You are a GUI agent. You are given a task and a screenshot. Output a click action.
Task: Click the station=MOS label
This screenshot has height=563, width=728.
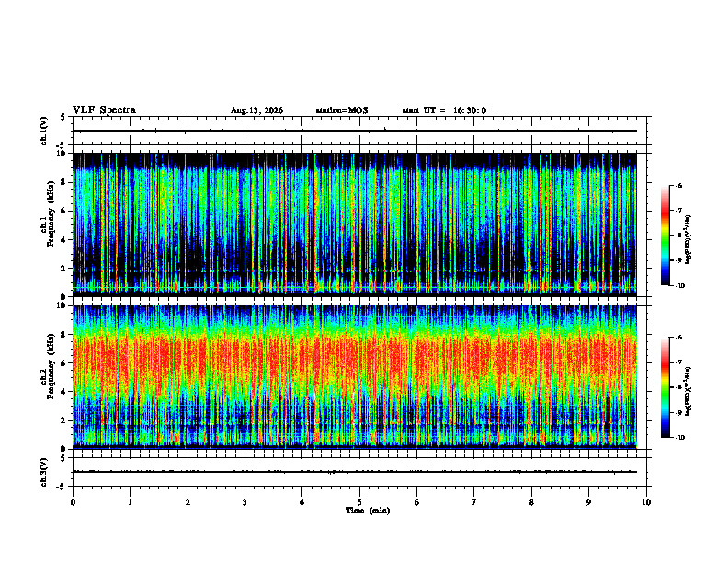342,110
